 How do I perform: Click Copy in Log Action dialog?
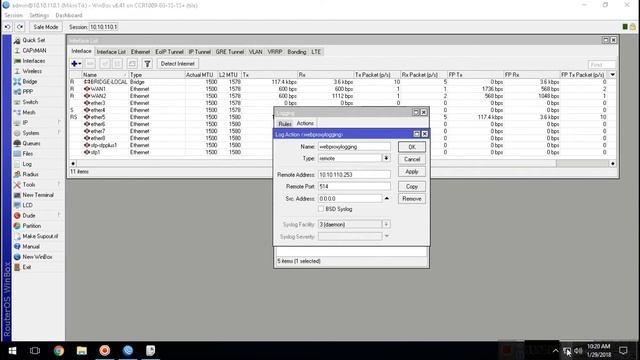pyautogui.click(x=412, y=187)
